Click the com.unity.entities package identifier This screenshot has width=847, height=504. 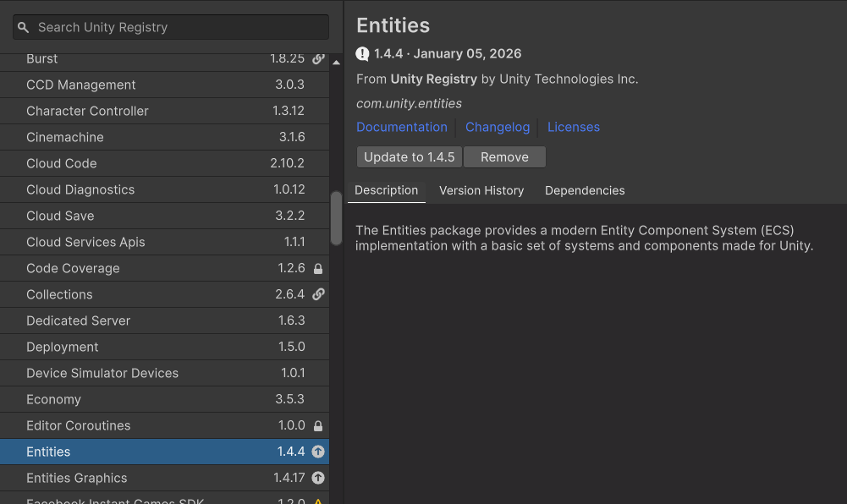(409, 104)
